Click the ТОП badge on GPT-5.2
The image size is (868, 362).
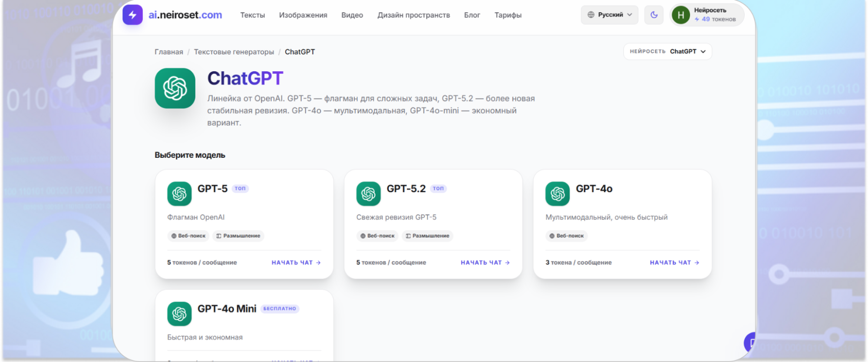pos(439,189)
